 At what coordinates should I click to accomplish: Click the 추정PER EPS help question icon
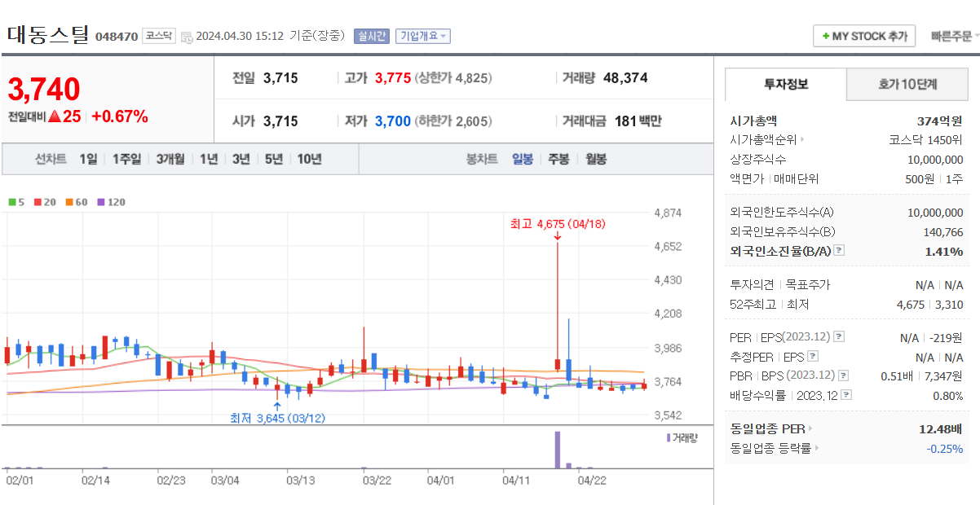pos(812,356)
